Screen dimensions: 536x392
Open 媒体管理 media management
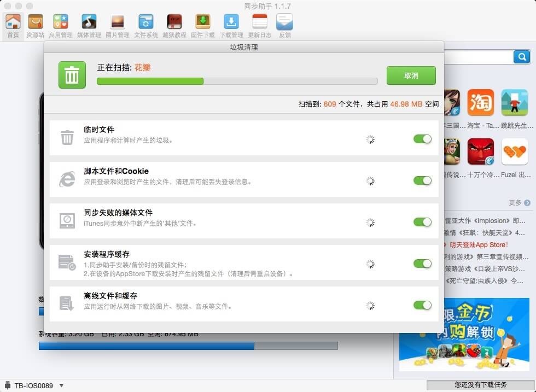89,25
